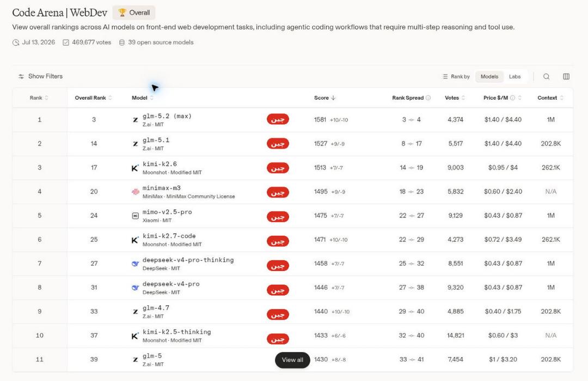The width and height of the screenshot is (588, 381).
Task: Click the Code Arena | WebDev heading
Action: pos(60,13)
